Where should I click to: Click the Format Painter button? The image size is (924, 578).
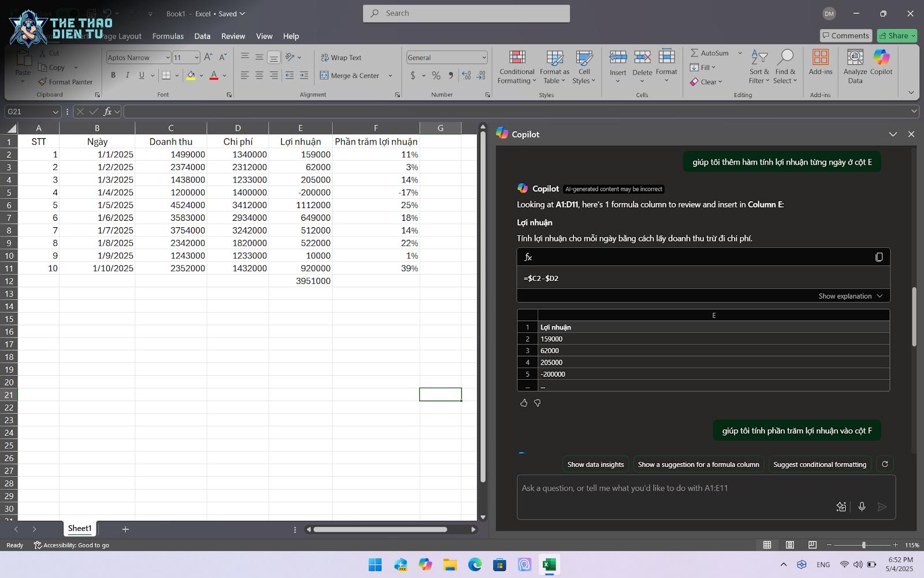click(x=65, y=82)
